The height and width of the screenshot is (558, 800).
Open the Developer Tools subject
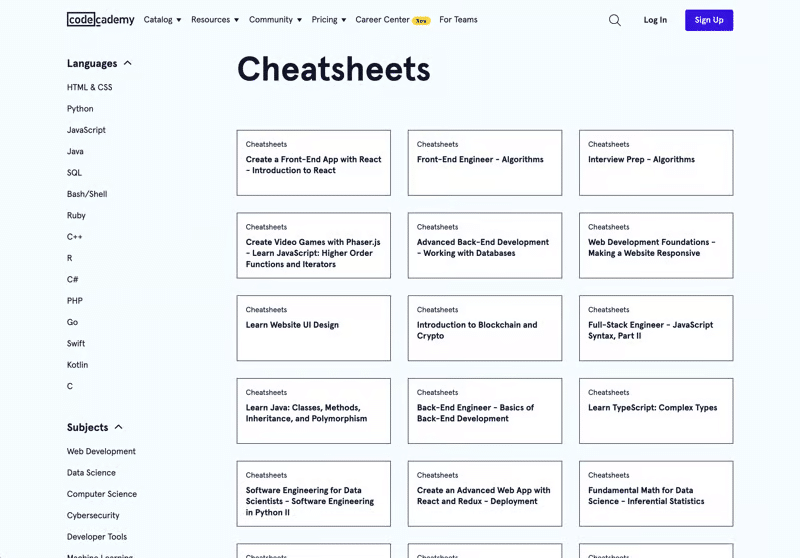(97, 537)
